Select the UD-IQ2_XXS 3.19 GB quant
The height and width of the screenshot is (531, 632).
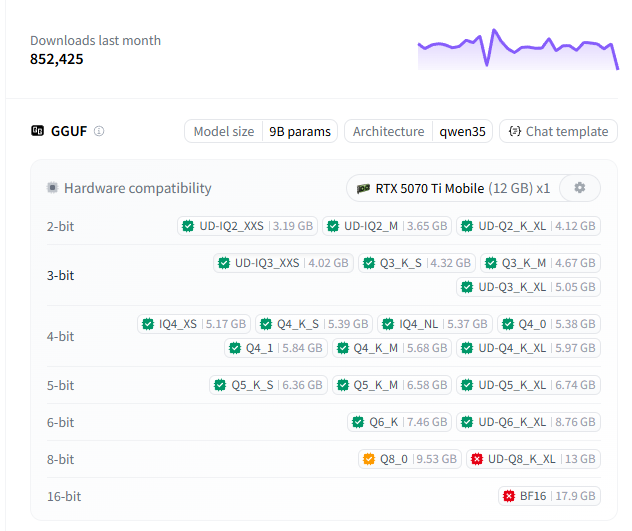point(247,226)
